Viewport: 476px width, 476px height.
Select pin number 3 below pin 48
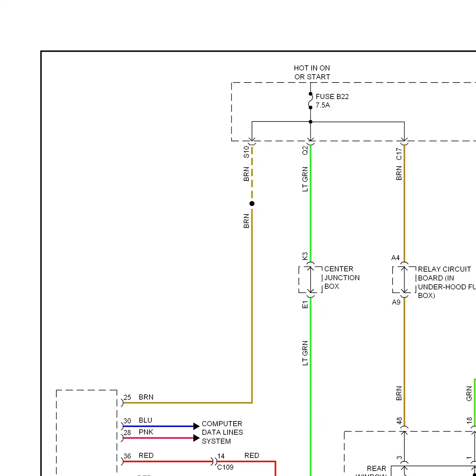(x=399, y=458)
